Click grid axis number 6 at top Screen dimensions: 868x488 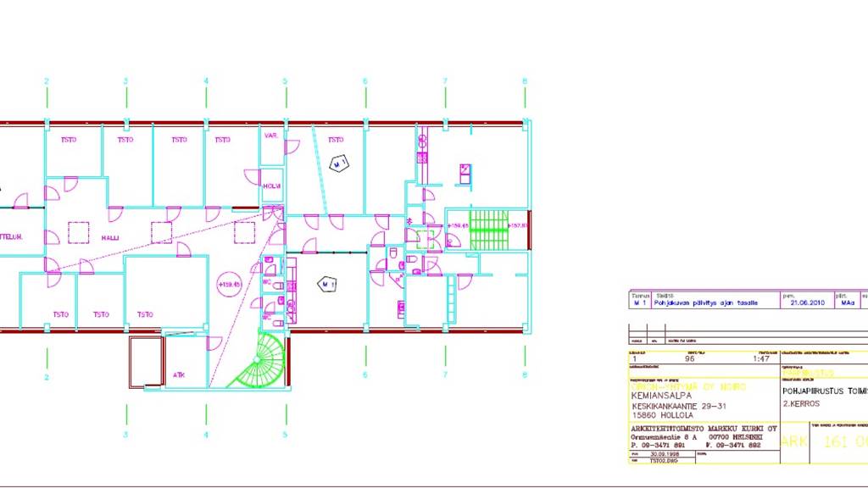pos(365,81)
